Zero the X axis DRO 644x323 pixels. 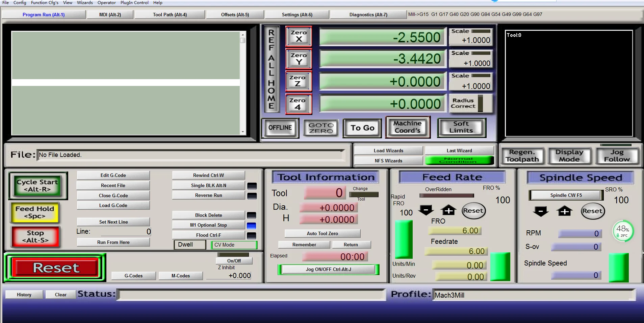pos(299,36)
